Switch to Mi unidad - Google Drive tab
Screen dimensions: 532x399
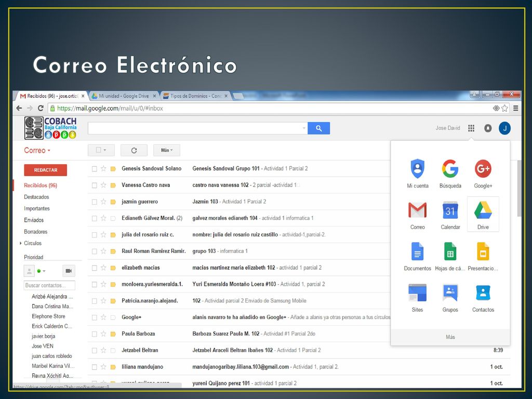point(124,96)
